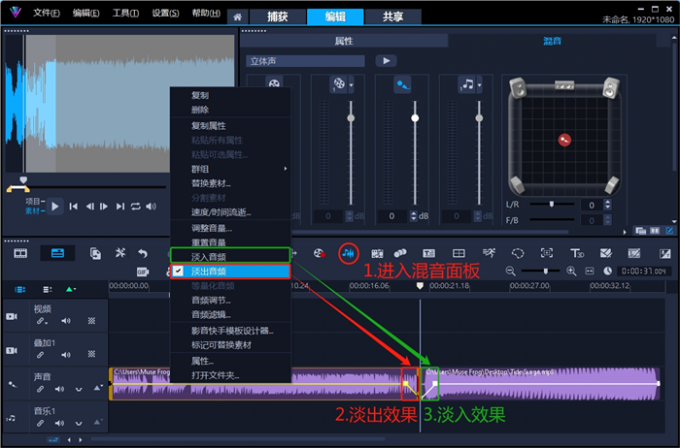Zoom in the timeline

[572, 271]
